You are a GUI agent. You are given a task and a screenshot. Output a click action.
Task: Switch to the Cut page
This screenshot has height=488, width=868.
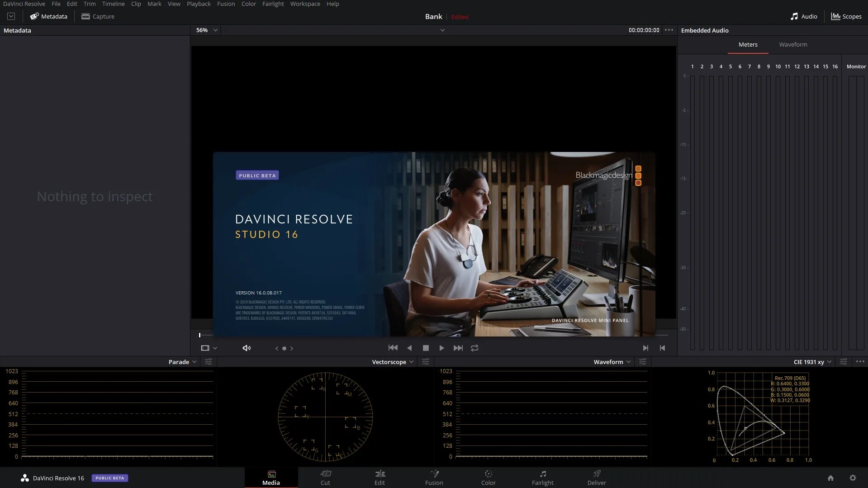[325, 478]
